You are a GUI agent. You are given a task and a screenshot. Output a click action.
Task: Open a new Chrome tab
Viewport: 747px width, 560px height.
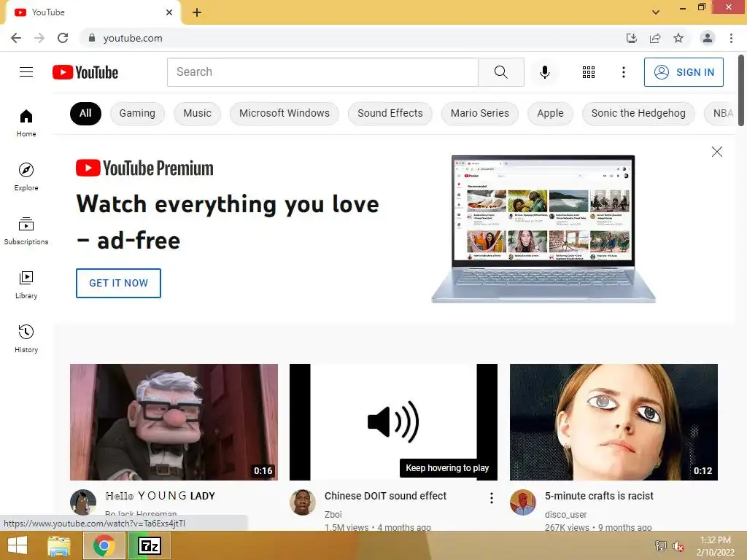click(x=197, y=12)
